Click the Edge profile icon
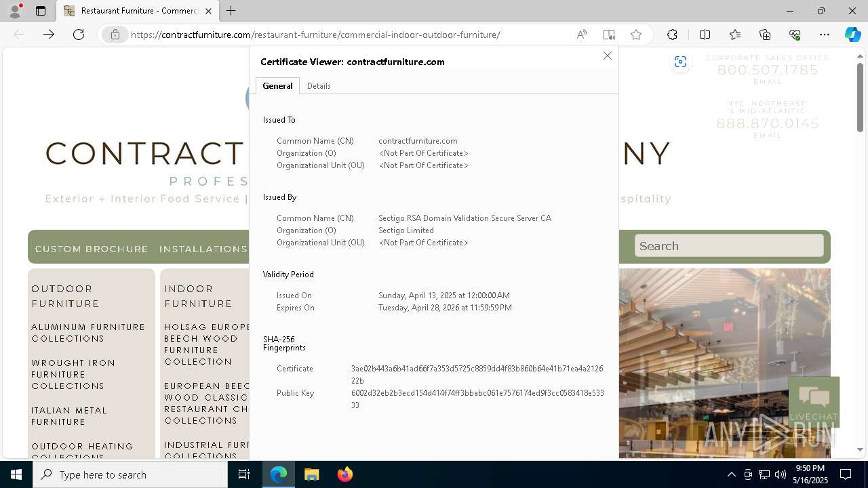The image size is (868, 488). click(15, 11)
